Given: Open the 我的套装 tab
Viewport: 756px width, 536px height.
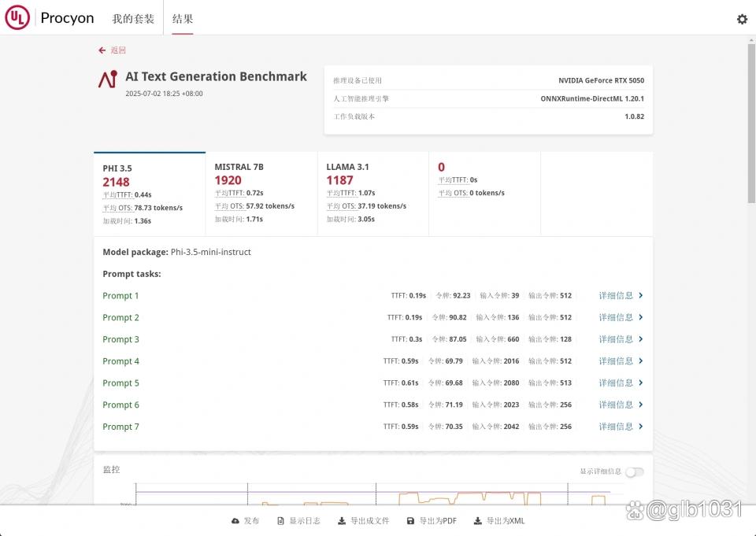Looking at the screenshot, I should click(x=133, y=19).
